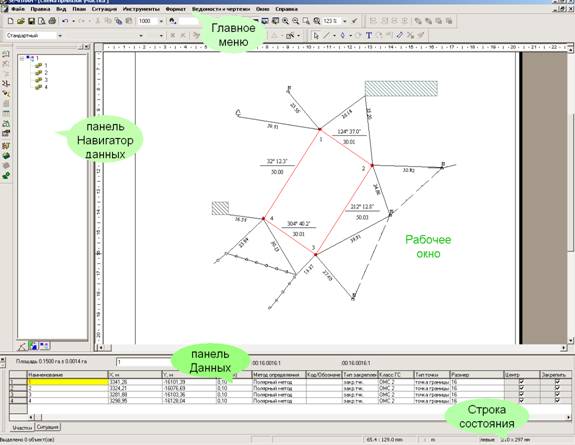
Task: Open the Стандартный style dropdown
Action: point(60,36)
